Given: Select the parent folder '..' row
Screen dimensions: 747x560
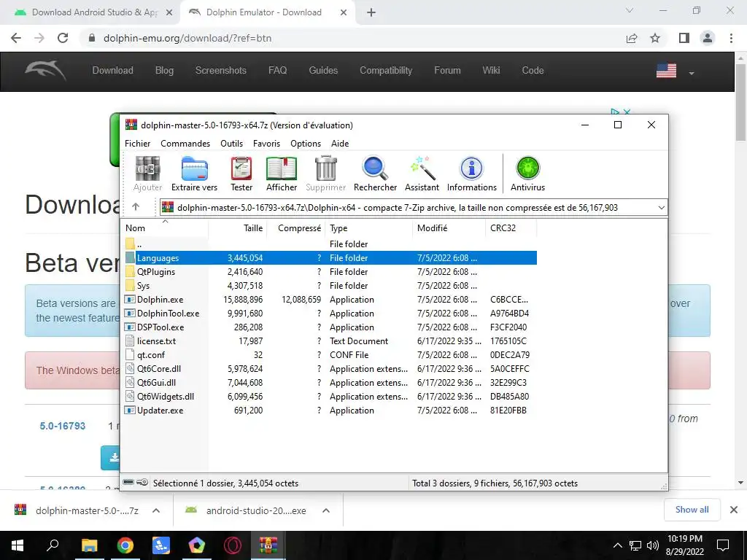Looking at the screenshot, I should click(x=329, y=244).
